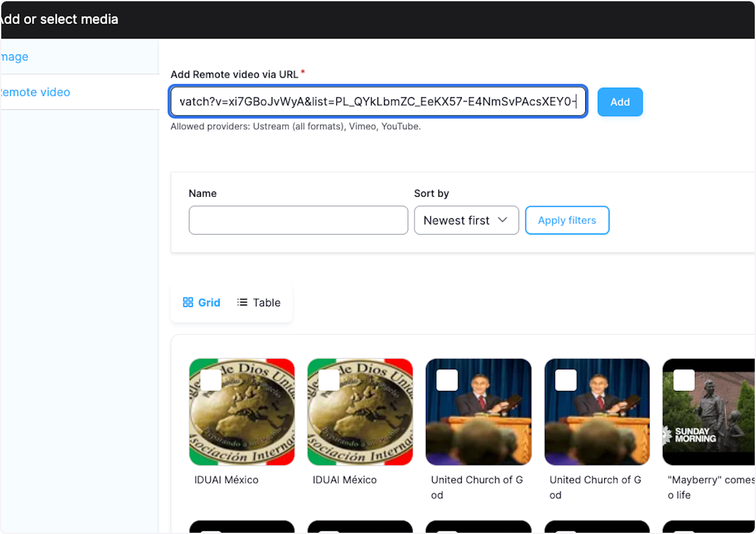Click the Apply filters button
The height and width of the screenshot is (534, 756).
(x=566, y=220)
